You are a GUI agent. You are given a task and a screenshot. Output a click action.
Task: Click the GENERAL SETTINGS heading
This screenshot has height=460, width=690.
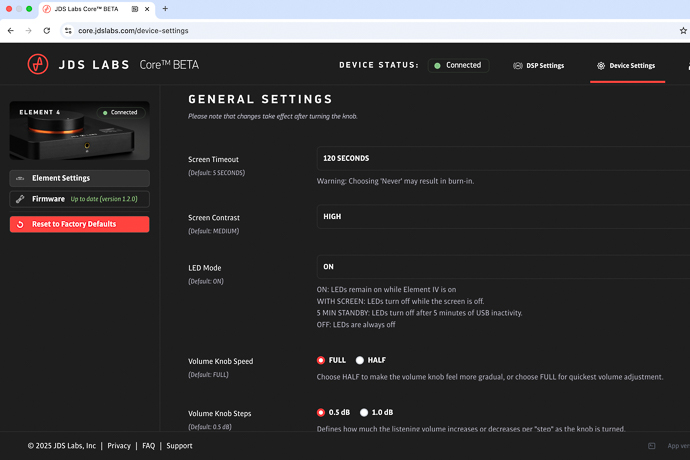260,99
